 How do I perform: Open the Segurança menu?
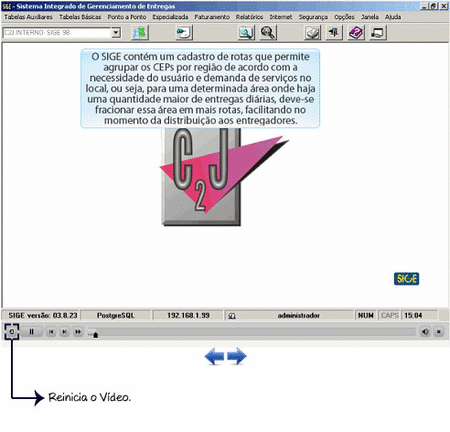click(313, 17)
